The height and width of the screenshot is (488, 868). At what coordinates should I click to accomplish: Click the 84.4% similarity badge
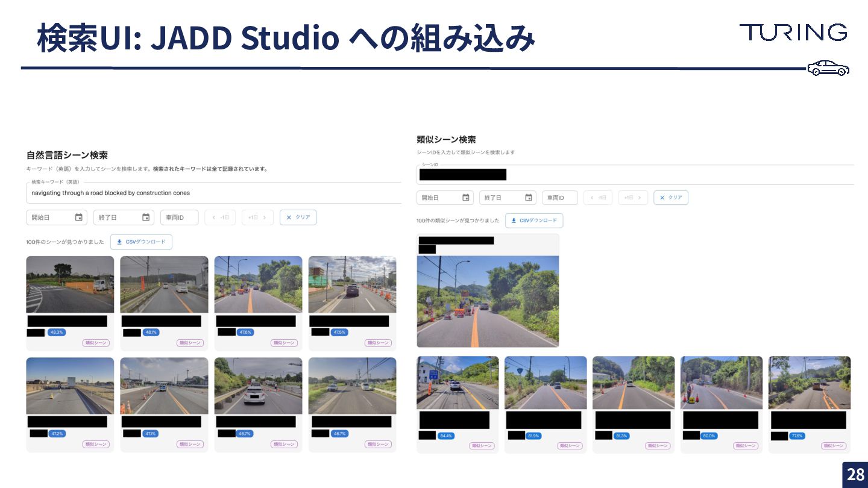point(446,436)
